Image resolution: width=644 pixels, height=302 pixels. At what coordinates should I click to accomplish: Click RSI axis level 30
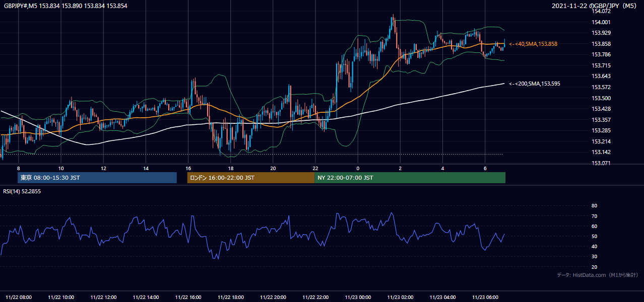click(x=594, y=257)
